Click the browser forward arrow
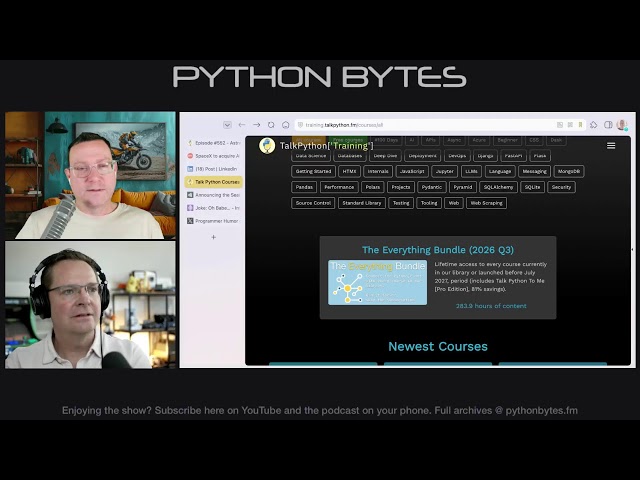The width and height of the screenshot is (640, 480). pos(256,125)
